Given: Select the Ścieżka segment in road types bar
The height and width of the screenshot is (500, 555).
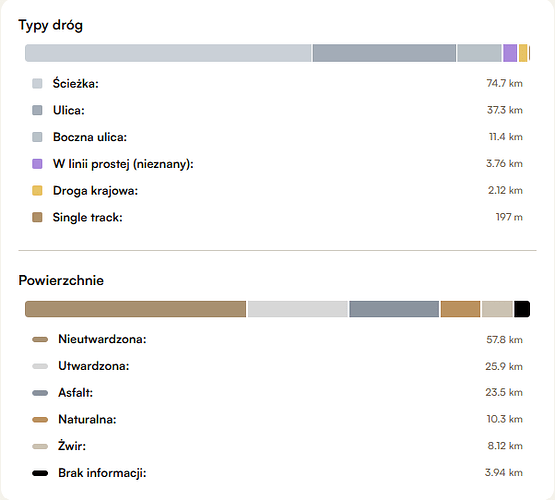Looking at the screenshot, I should pos(168,53).
